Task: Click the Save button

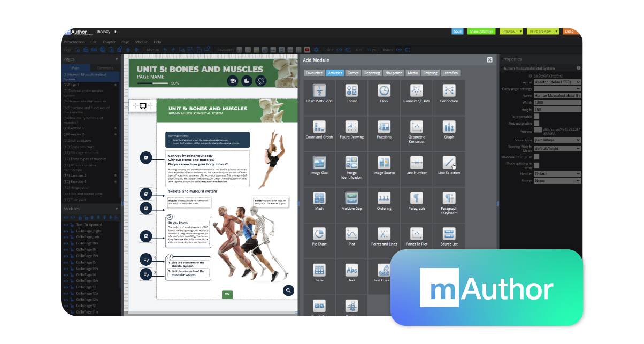Action: click(x=457, y=32)
